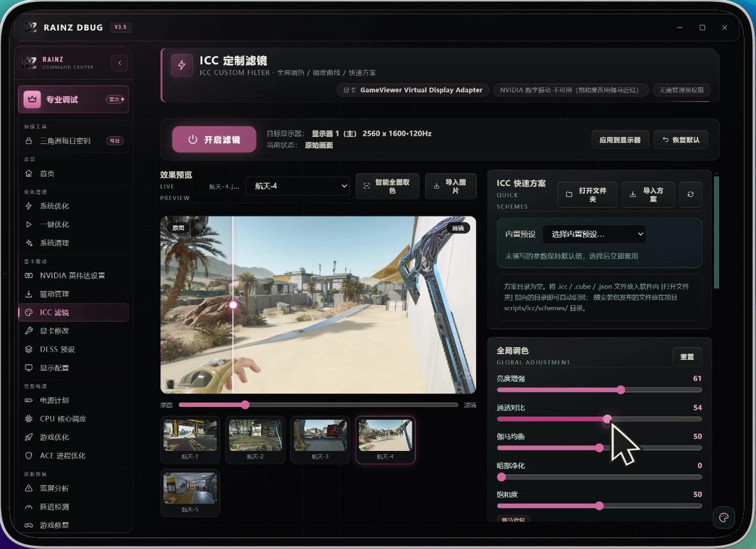Open 专业调试 crown item
The width and height of the screenshot is (756, 549).
[x=73, y=99]
